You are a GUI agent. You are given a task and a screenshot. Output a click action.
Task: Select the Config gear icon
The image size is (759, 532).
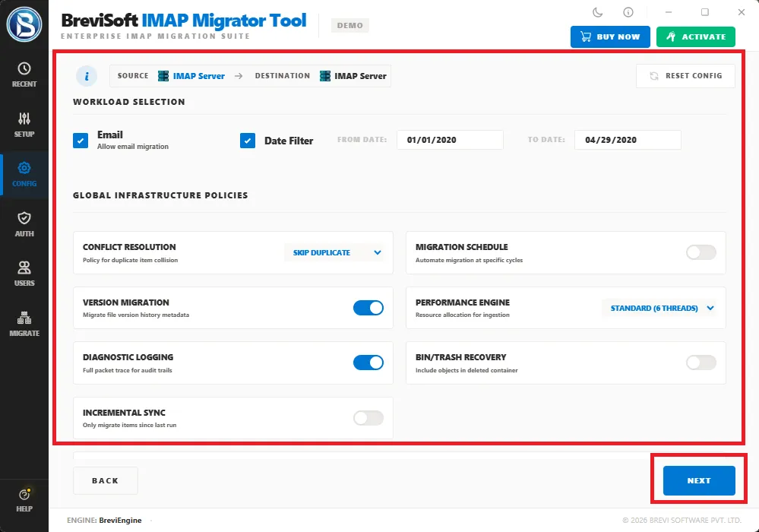pyautogui.click(x=24, y=168)
